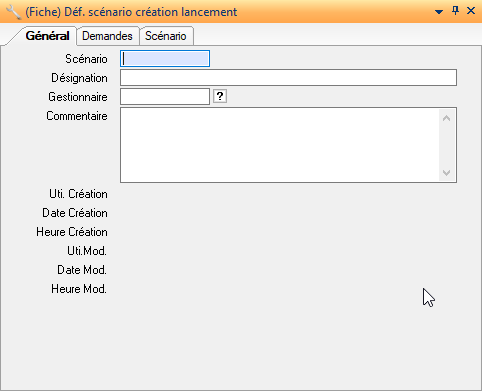Click inside the Commentaire text area
This screenshot has height=391, width=482.
(280, 145)
